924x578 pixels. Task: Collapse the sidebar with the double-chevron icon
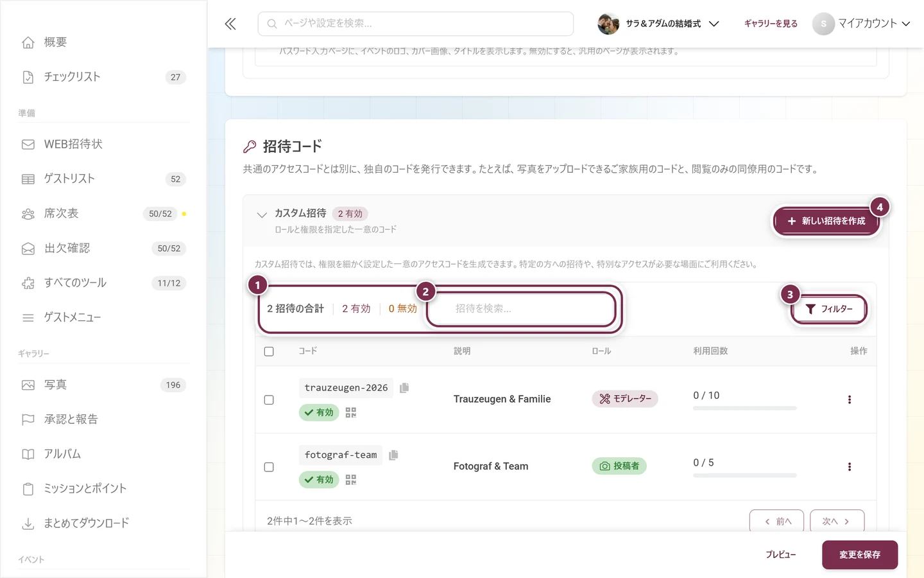click(x=230, y=24)
